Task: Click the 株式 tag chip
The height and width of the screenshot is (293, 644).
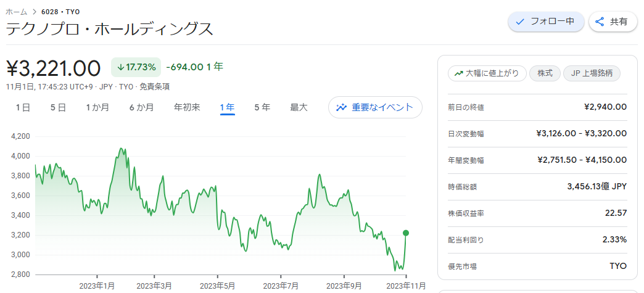Action: 545,73
